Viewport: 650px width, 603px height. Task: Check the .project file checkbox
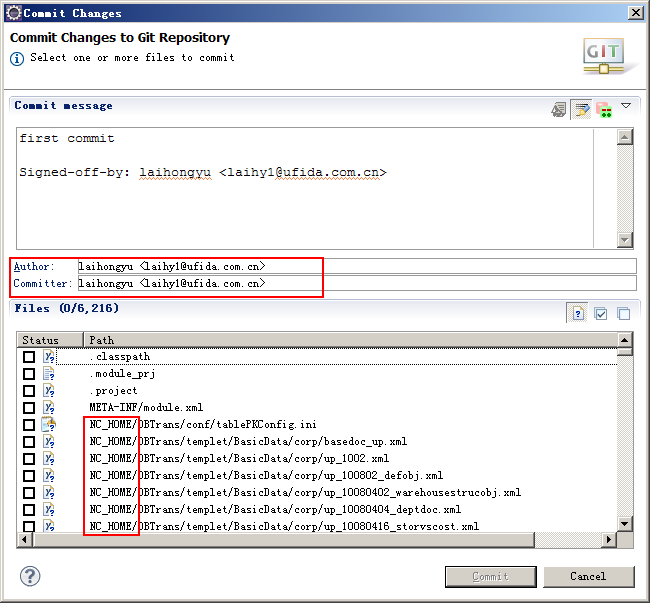[29, 391]
